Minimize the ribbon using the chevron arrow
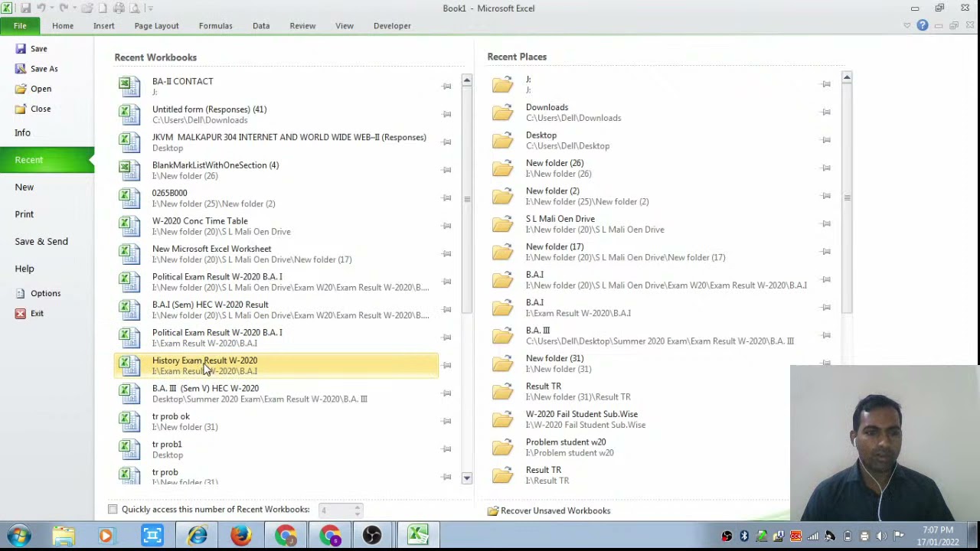The width and height of the screenshot is (980, 551). 907,26
